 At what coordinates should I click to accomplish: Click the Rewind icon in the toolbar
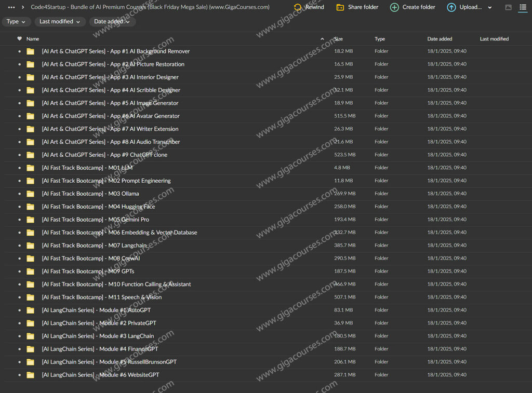click(298, 7)
